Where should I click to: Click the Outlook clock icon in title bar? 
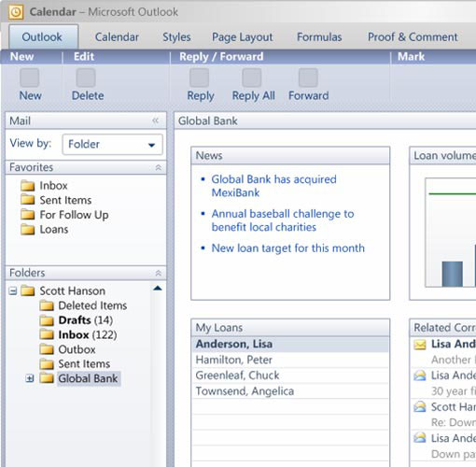pos(16,12)
